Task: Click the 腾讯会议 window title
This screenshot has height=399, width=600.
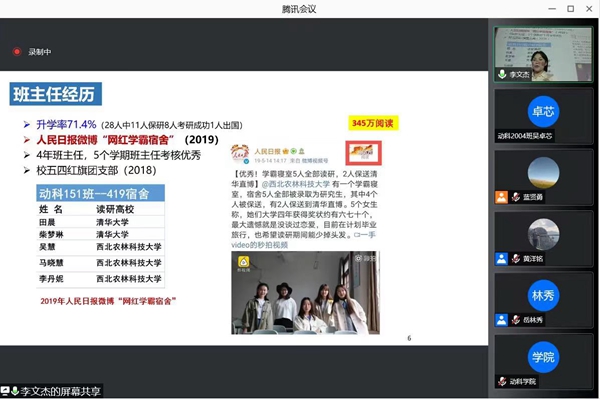Action: coord(299,9)
